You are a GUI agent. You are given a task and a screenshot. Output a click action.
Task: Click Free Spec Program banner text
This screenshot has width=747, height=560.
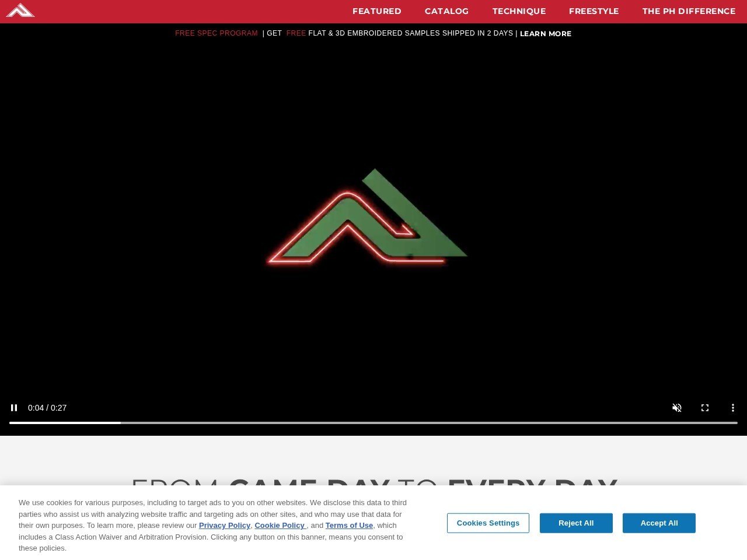(217, 33)
